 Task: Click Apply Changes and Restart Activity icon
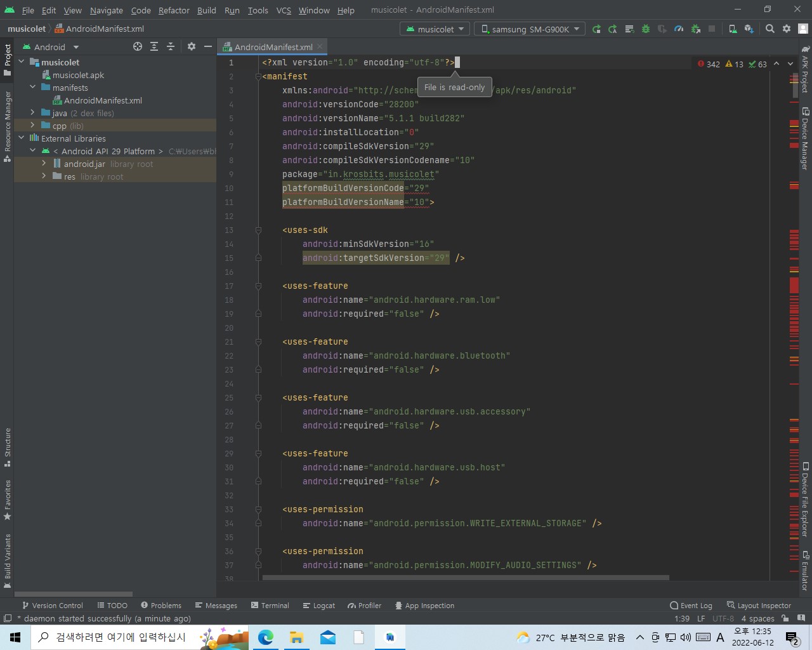[x=613, y=29]
